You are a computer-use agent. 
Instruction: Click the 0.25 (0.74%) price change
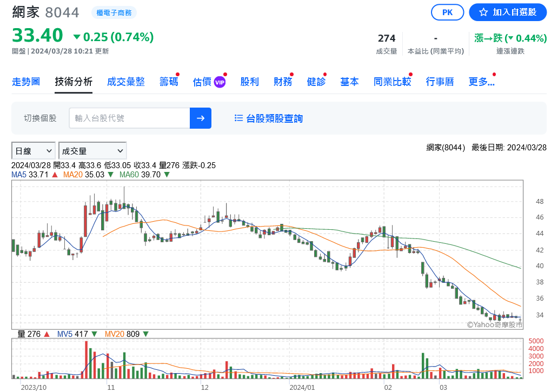pyautogui.click(x=113, y=37)
